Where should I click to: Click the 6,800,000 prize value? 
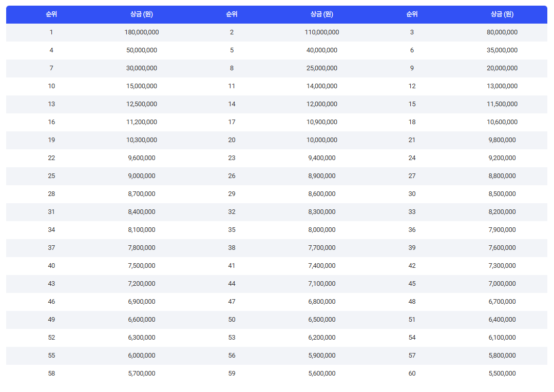coord(321,302)
